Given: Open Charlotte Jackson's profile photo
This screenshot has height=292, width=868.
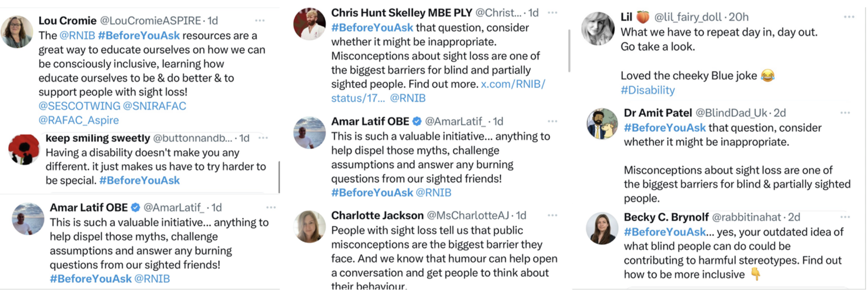Looking at the screenshot, I should (310, 226).
